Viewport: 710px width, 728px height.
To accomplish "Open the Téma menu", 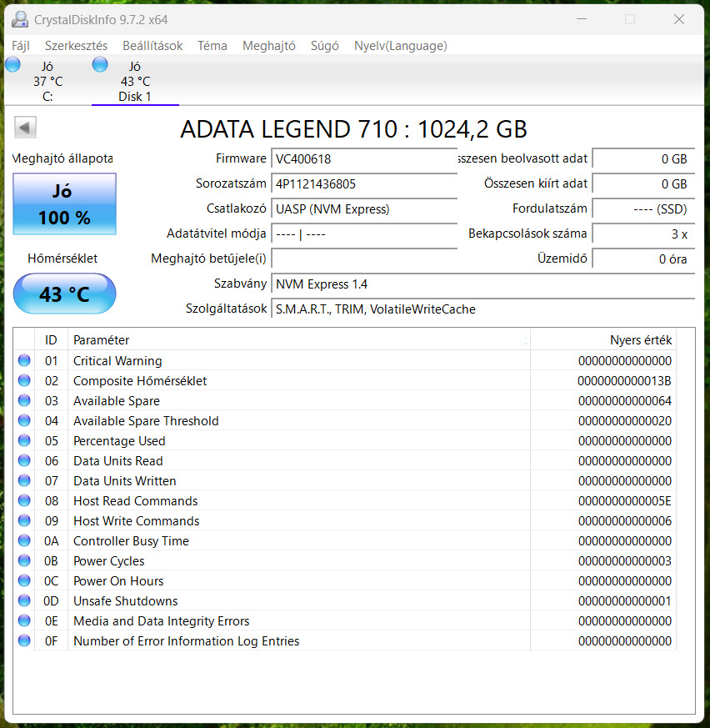I will pos(212,46).
